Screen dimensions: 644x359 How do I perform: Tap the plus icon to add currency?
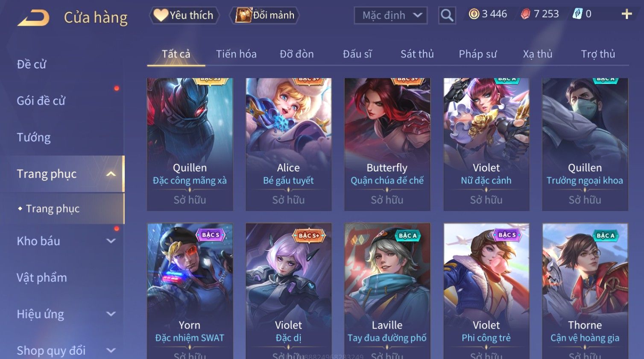(626, 15)
